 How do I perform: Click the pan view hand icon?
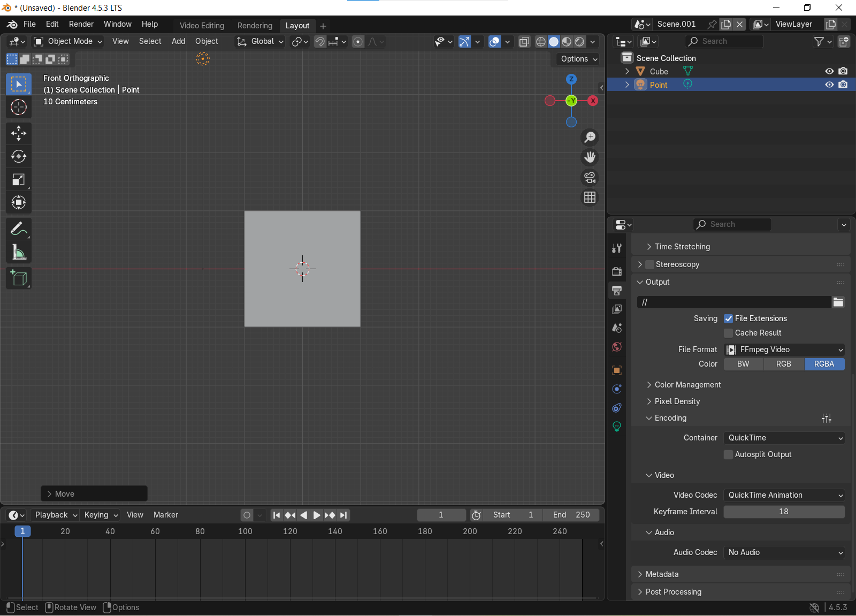click(590, 157)
